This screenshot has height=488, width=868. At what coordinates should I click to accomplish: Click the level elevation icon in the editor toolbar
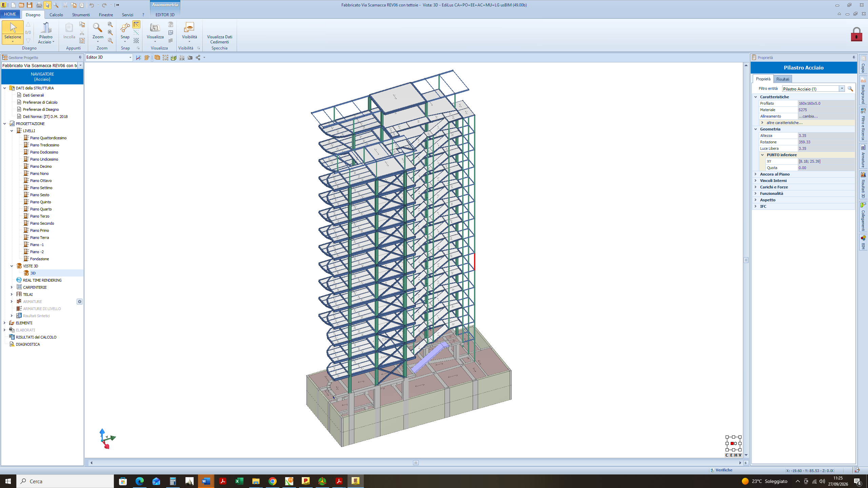[138, 58]
